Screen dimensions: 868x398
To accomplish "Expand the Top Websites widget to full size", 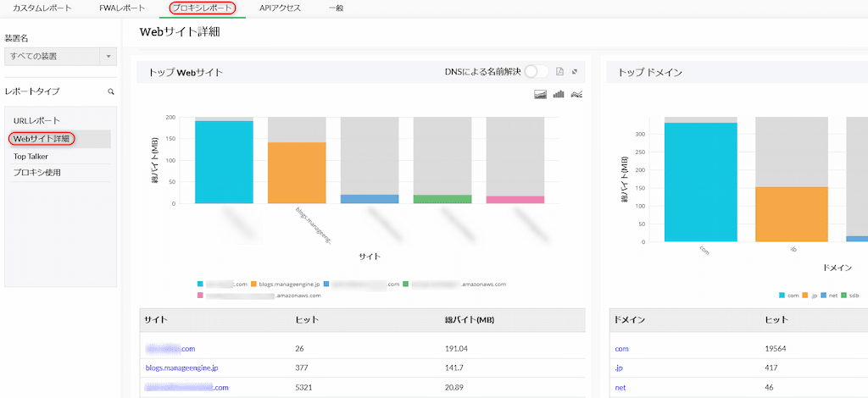I will point(576,72).
